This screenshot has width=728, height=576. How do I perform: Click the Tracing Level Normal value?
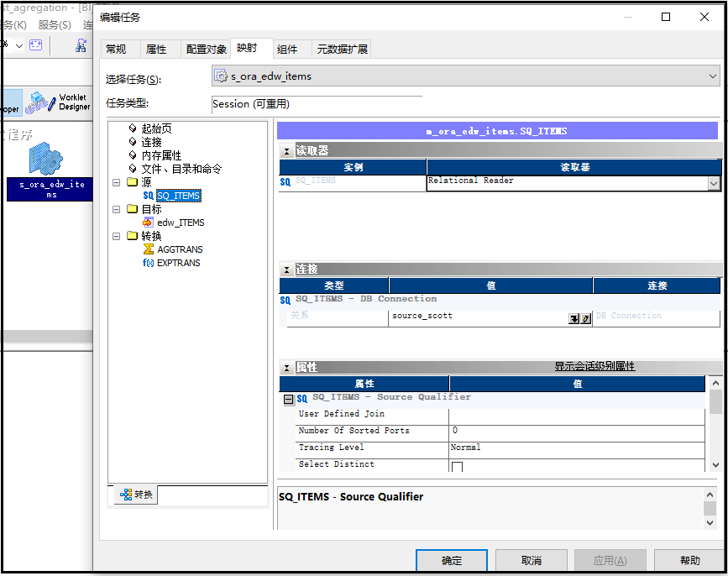[x=577, y=450]
